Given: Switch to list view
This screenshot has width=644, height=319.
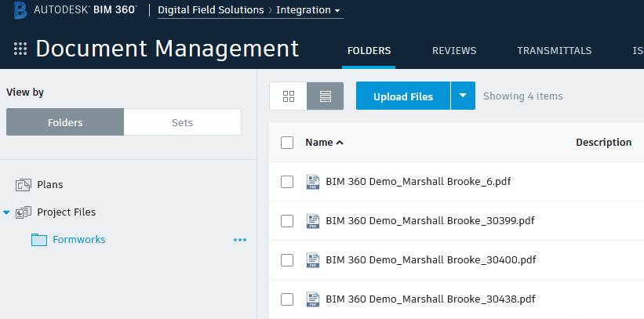Looking at the screenshot, I should click(326, 96).
